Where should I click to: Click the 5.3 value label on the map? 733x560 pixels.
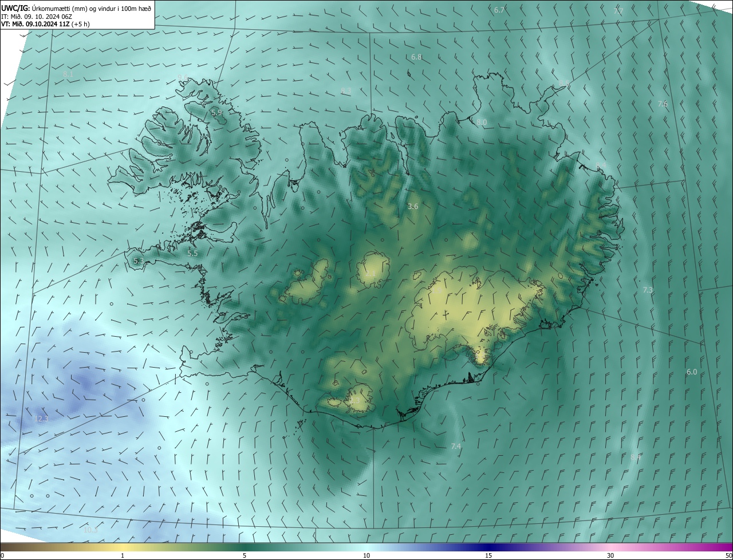click(x=139, y=261)
